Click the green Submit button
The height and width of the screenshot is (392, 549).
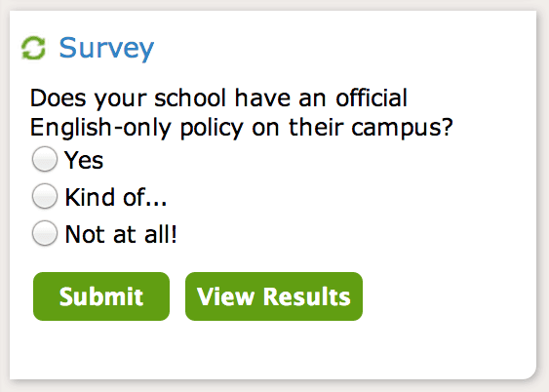click(x=101, y=296)
